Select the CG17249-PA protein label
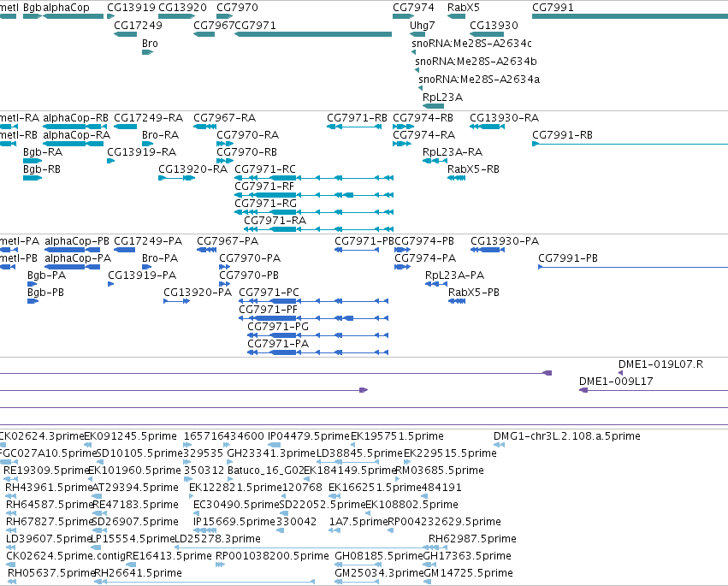Image resolution: width=728 pixels, height=586 pixels. (148, 241)
